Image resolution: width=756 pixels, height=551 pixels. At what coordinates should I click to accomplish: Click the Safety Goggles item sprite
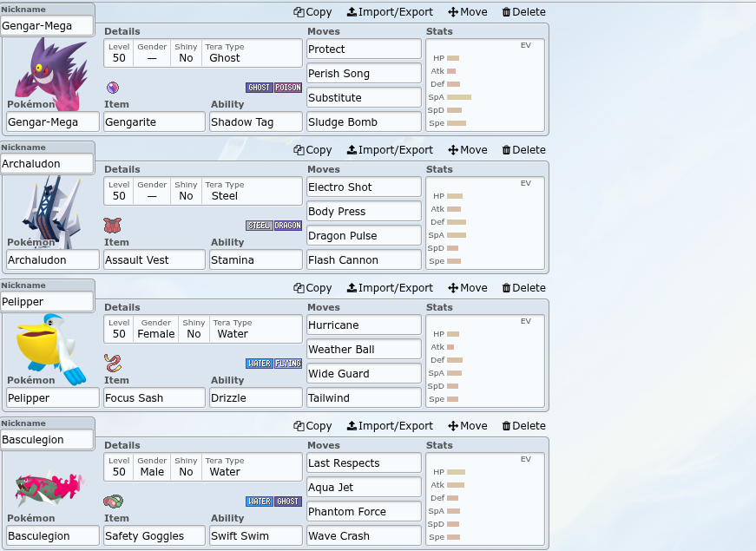point(112,501)
